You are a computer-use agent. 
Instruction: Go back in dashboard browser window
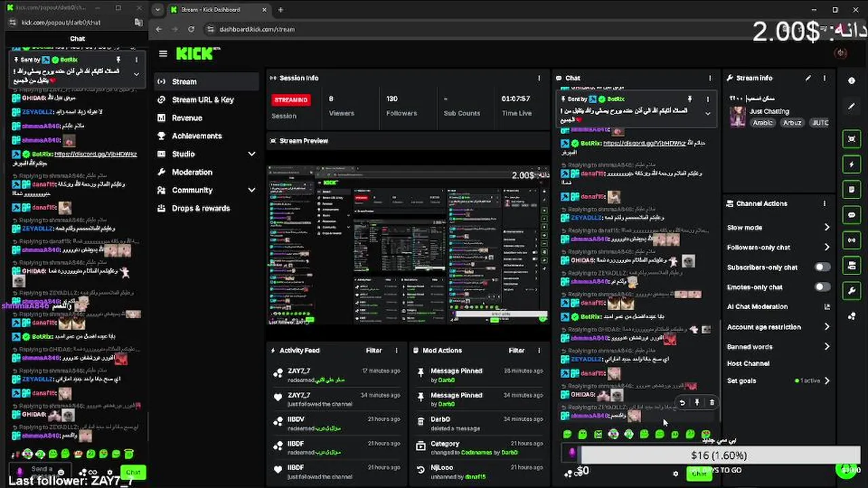pos(159,29)
